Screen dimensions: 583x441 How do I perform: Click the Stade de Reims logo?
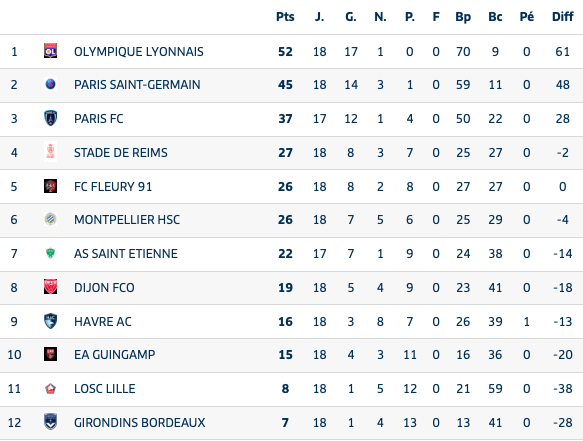point(51,152)
